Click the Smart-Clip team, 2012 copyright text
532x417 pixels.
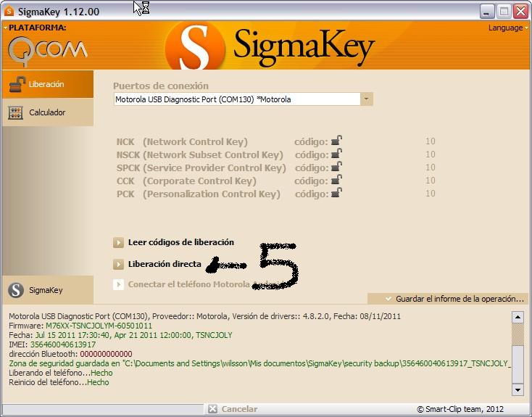click(460, 409)
